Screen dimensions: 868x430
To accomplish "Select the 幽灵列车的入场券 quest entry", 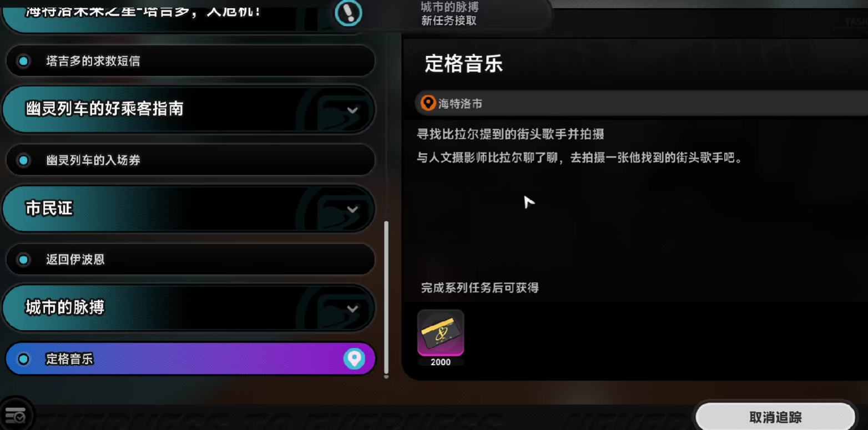I will point(190,160).
